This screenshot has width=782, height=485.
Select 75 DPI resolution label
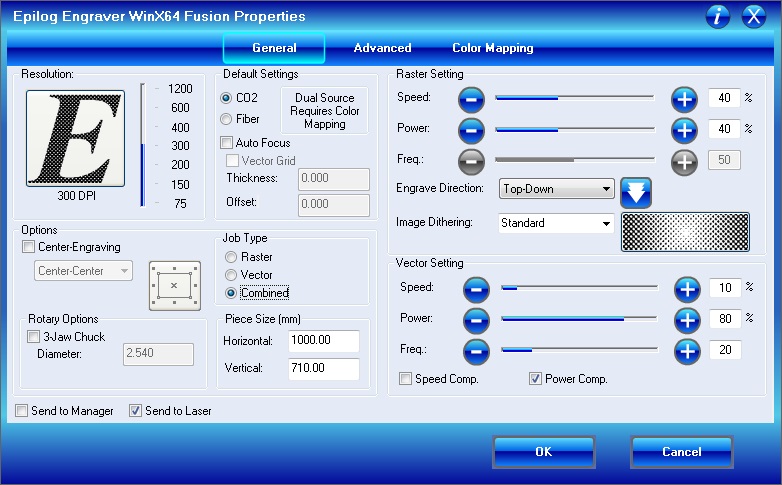(x=180, y=204)
